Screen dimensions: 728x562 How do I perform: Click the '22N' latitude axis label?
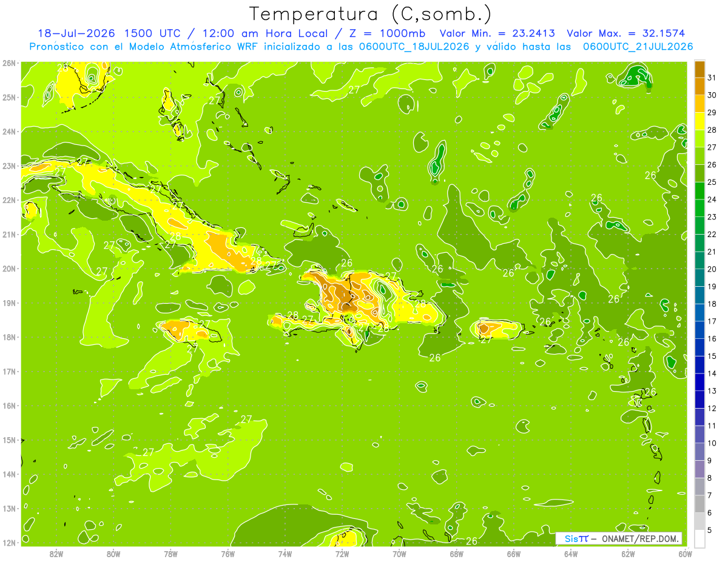pos(9,200)
